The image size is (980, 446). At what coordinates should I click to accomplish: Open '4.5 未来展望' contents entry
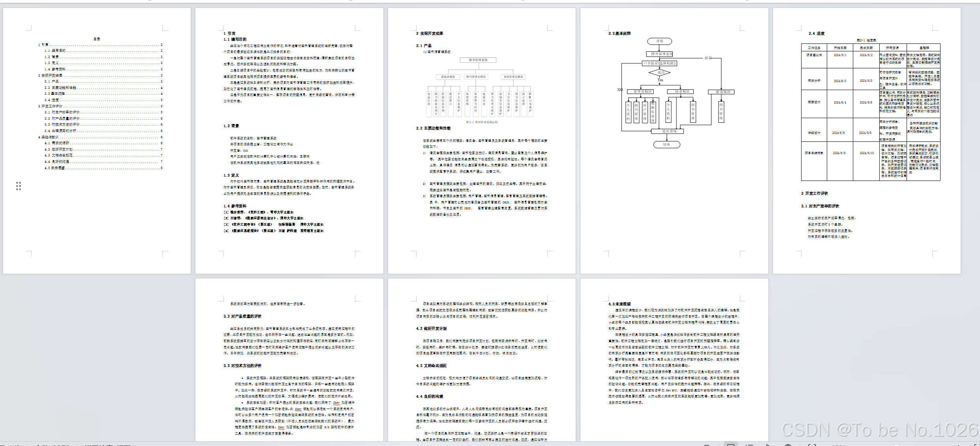click(x=55, y=168)
